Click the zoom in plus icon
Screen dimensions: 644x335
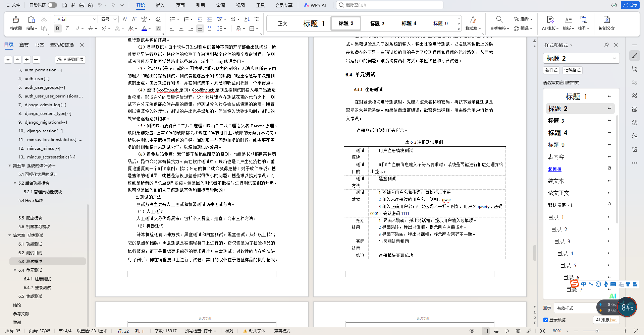tap(625, 331)
